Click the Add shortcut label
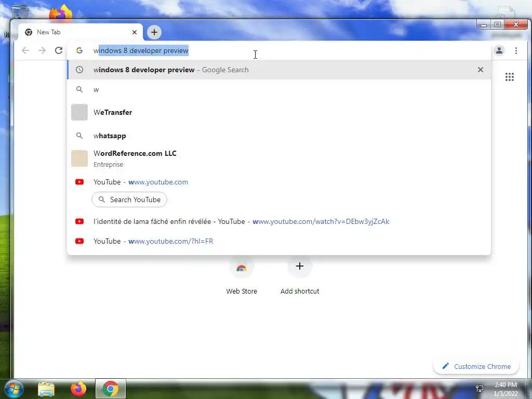This screenshot has width=532, height=399. click(x=300, y=291)
